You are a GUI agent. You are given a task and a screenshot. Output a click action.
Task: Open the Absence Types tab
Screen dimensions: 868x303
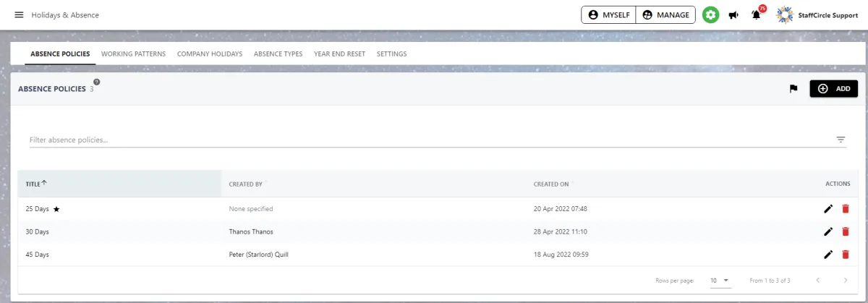click(278, 54)
